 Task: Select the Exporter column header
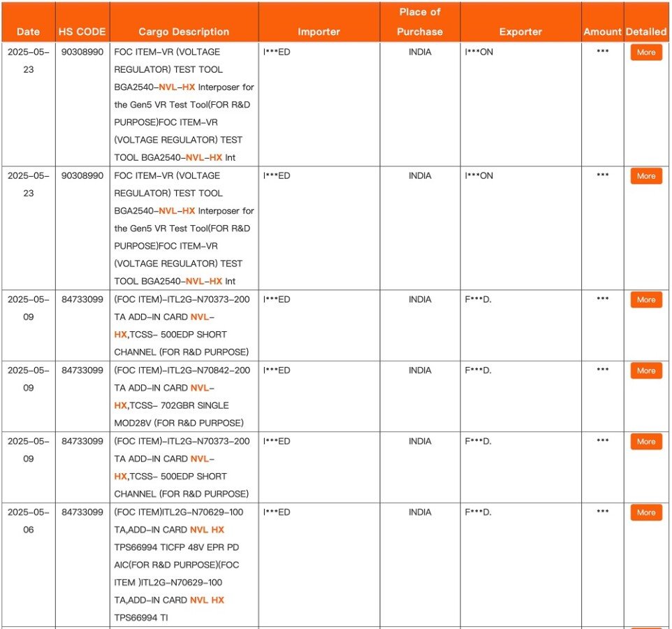(x=520, y=31)
